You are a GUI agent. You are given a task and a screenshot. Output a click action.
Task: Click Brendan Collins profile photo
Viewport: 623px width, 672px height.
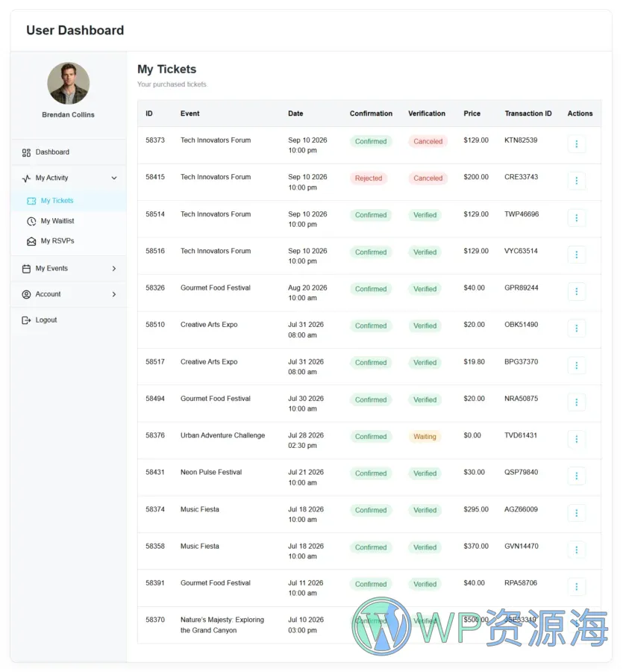click(69, 83)
